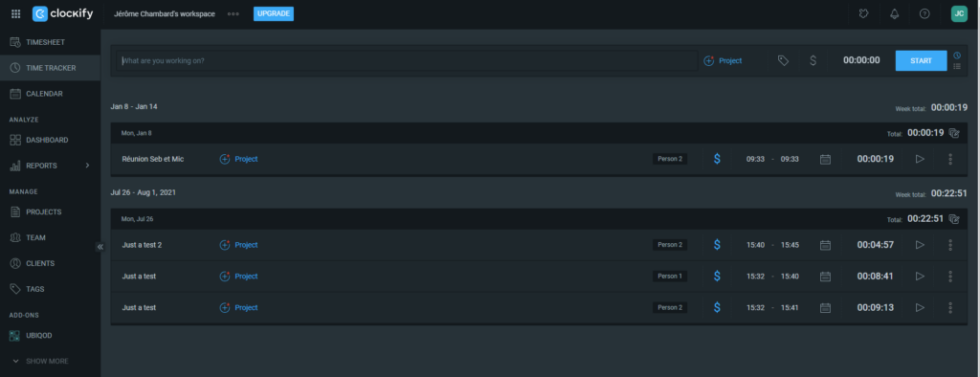Open the JC user avatar menu

click(x=959, y=13)
